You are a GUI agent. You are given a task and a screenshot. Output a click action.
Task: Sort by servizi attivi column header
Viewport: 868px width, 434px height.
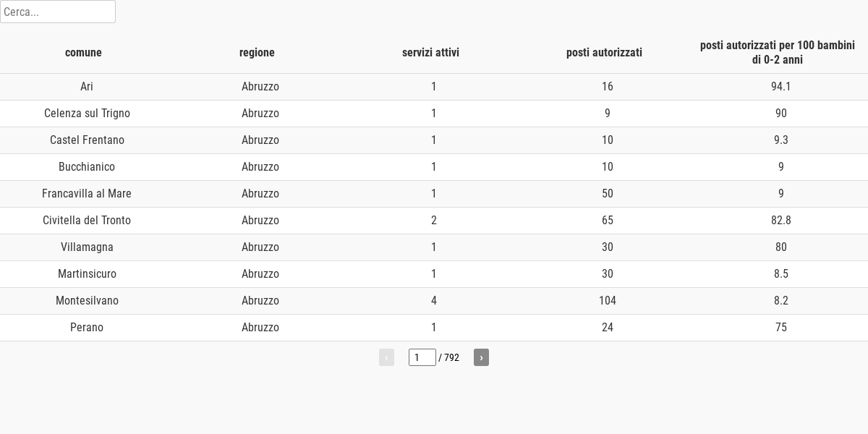[x=430, y=52]
